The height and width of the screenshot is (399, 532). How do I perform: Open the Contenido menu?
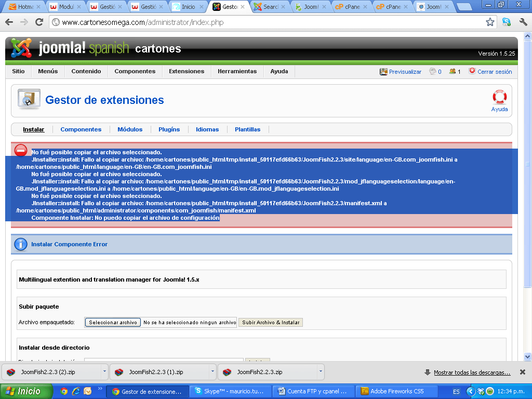[86, 71]
